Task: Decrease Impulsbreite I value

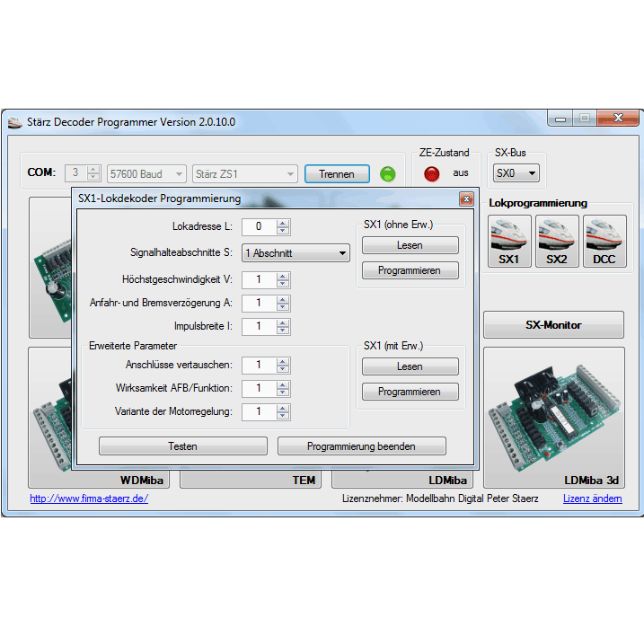Action: (283, 331)
